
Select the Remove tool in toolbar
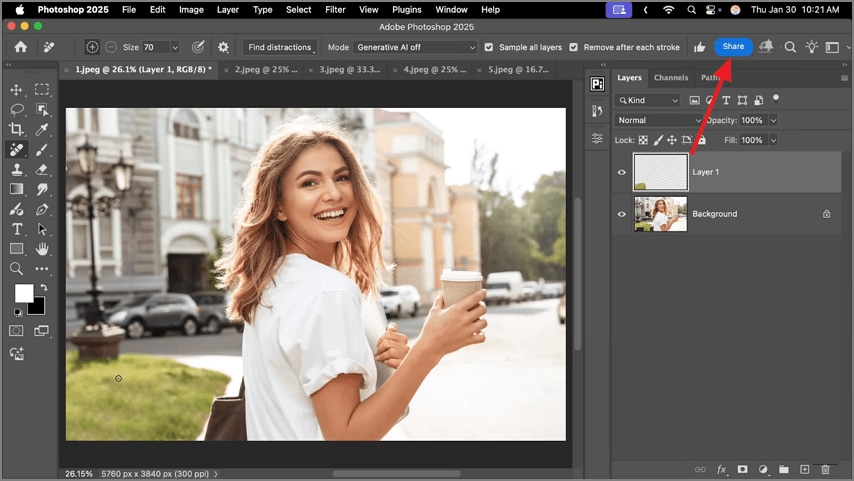(16, 149)
